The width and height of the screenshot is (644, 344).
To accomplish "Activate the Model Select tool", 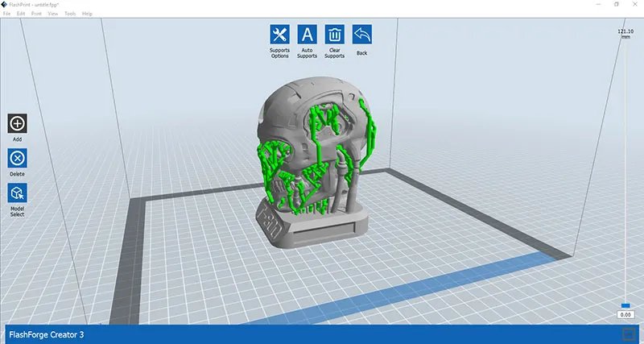I will coord(17,193).
